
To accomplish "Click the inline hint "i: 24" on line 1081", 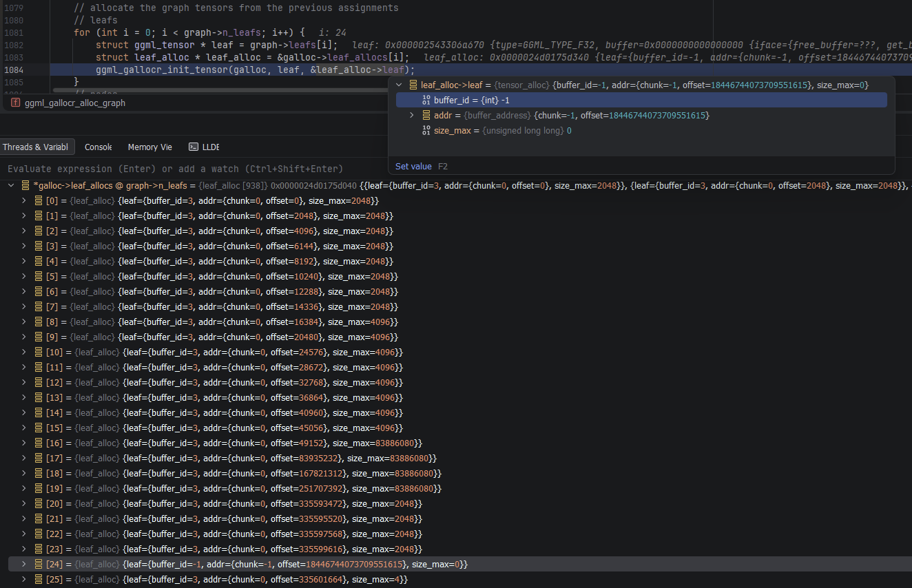I will tap(332, 32).
